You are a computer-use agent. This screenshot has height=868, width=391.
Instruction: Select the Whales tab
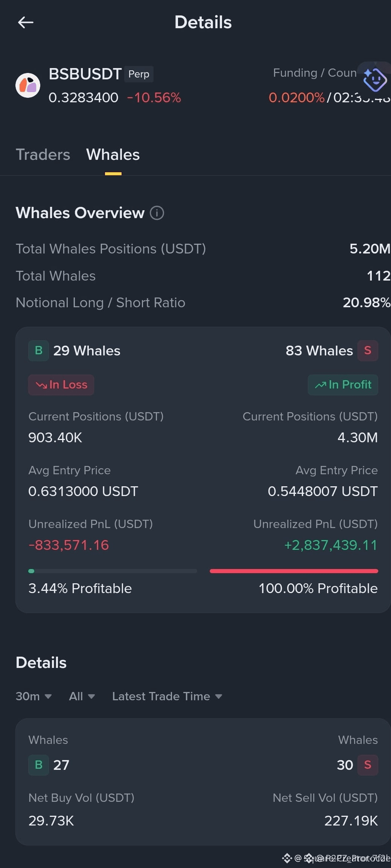(113, 155)
